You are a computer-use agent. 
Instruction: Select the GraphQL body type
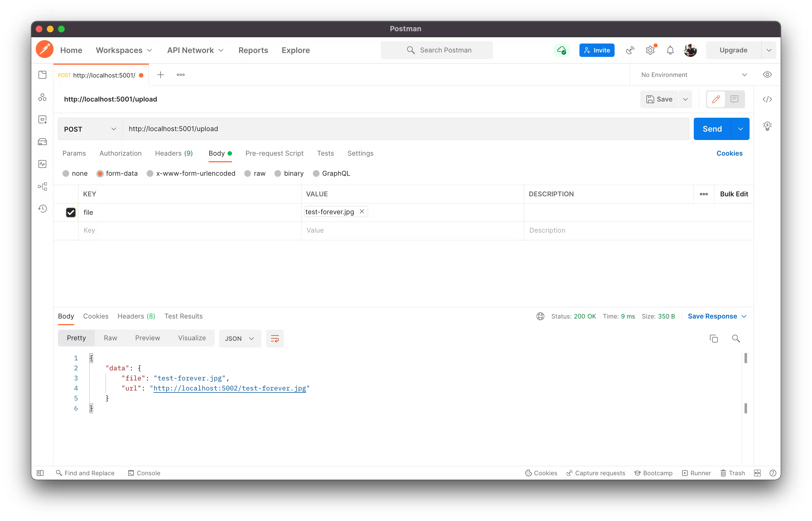pyautogui.click(x=332, y=173)
